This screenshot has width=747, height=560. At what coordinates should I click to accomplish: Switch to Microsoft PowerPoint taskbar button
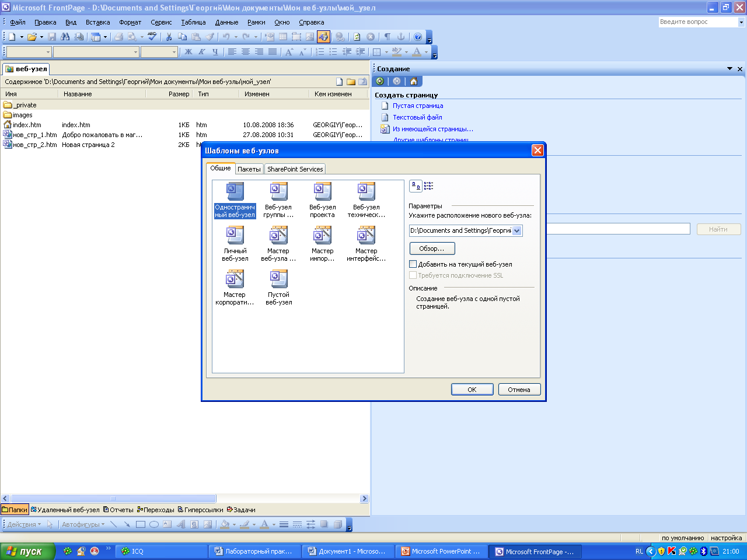tap(442, 551)
